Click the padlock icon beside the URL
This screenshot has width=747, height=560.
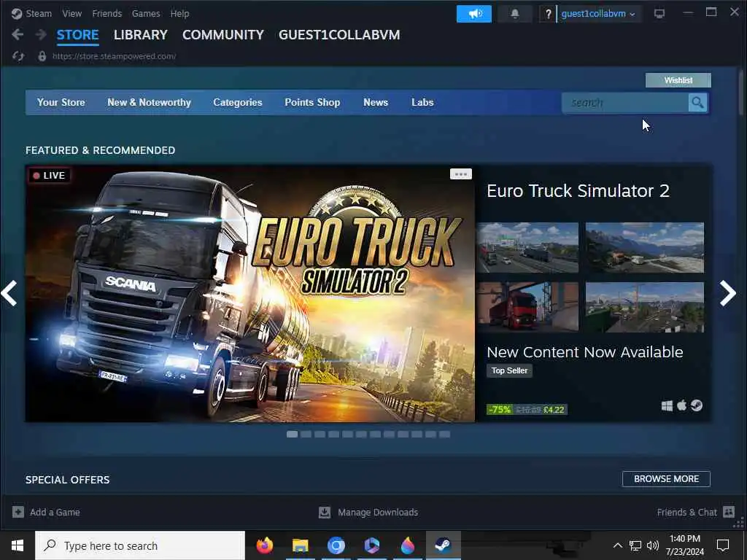42,56
